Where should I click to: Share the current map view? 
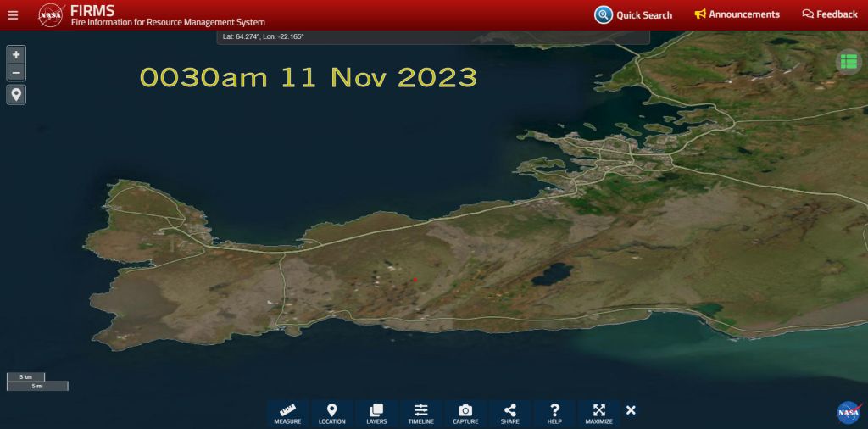(509, 414)
